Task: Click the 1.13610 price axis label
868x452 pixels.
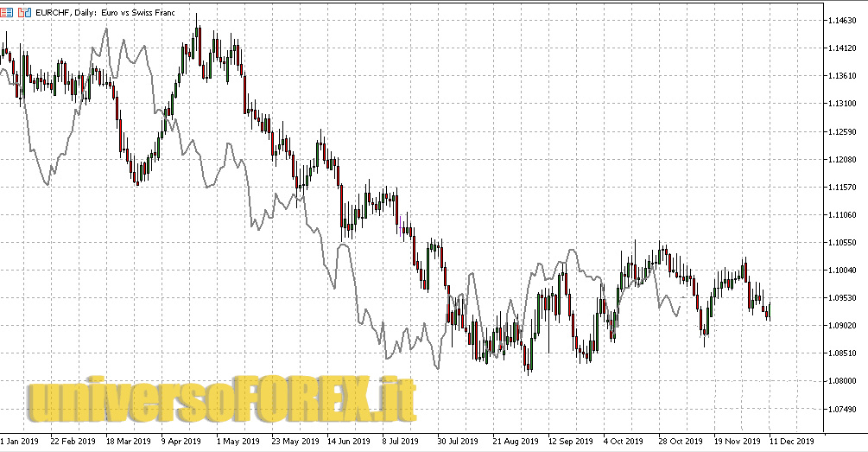Action: pyautogui.click(x=840, y=76)
